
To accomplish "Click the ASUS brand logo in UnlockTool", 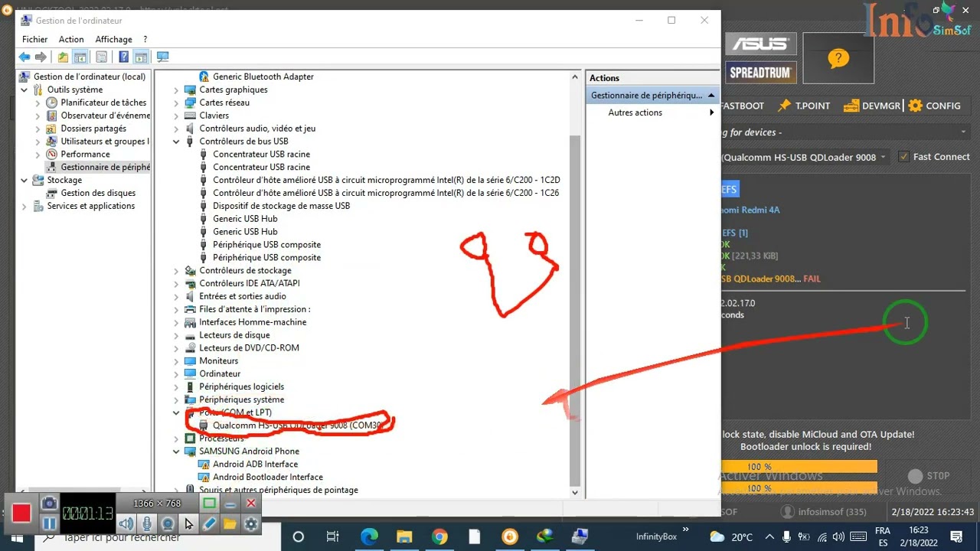I will 760,44.
